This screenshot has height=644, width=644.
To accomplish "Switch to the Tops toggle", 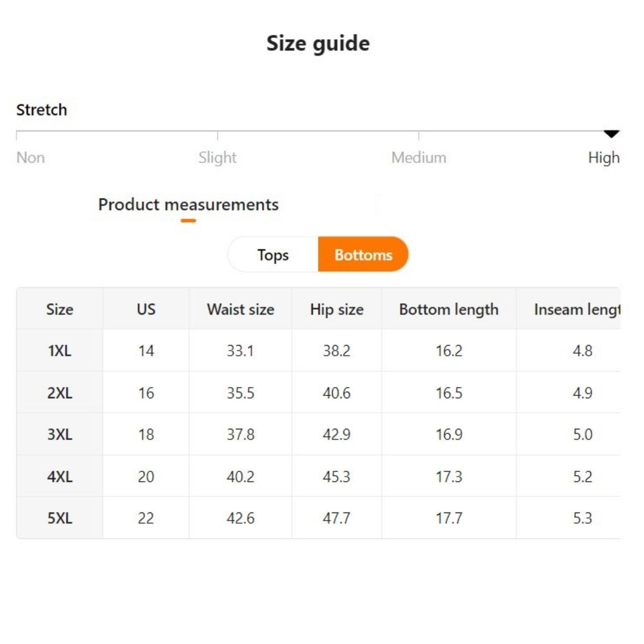I will tap(273, 254).
